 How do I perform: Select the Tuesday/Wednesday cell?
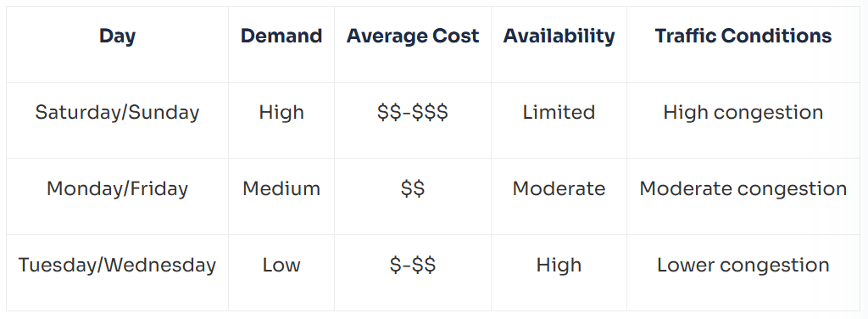117,266
